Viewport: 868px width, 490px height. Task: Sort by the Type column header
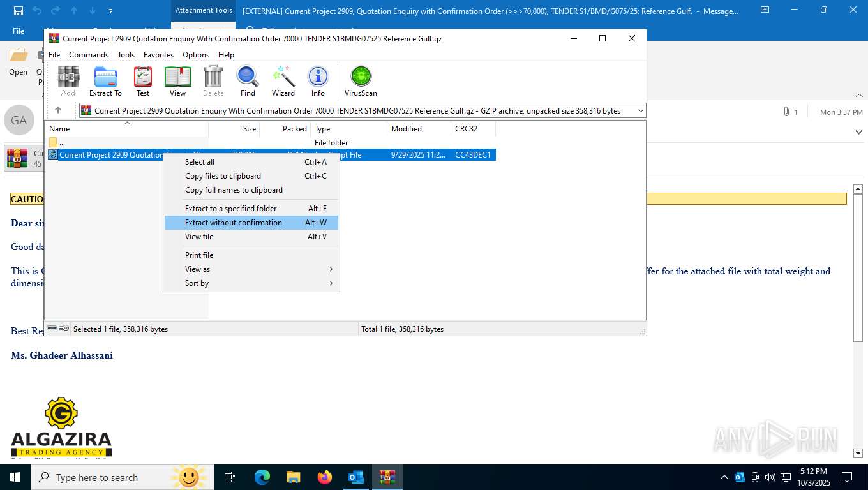tap(348, 128)
